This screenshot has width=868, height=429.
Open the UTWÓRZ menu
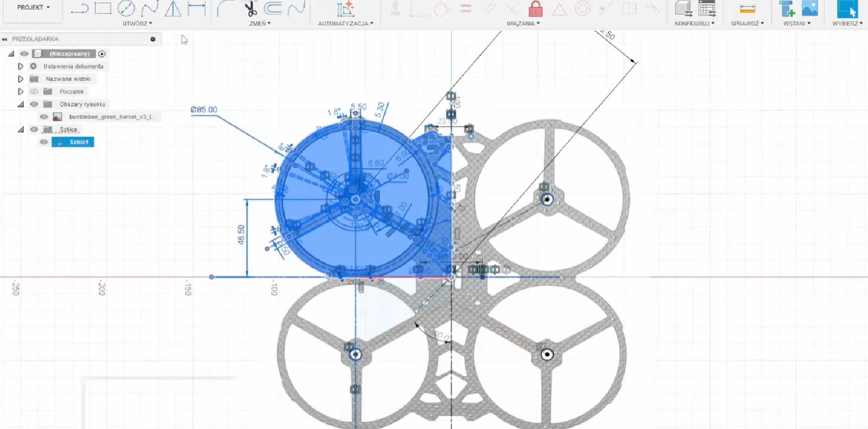137,23
